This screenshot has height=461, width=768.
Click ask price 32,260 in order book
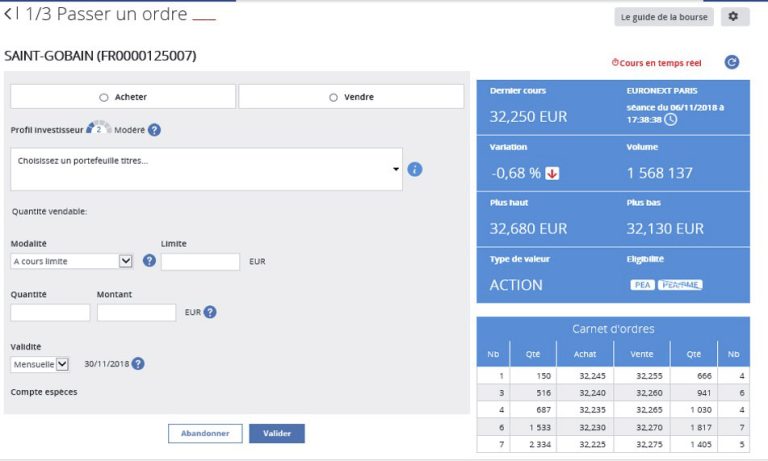pyautogui.click(x=649, y=393)
